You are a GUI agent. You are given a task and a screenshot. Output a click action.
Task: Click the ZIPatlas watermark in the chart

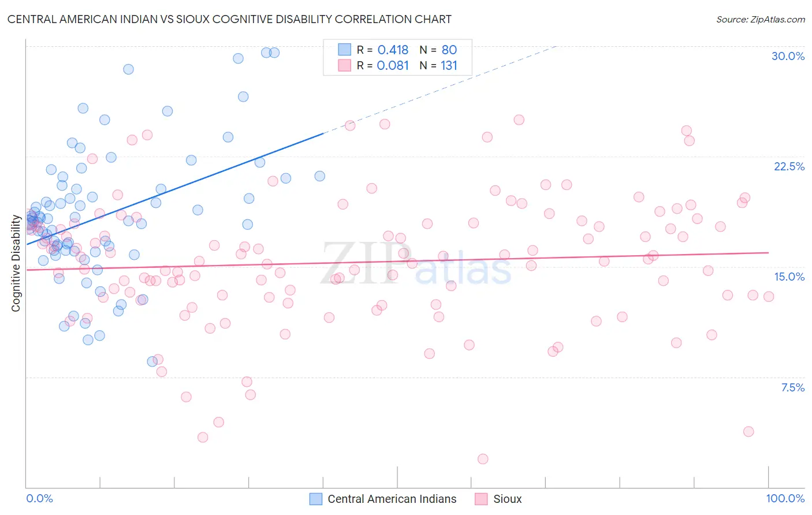pyautogui.click(x=416, y=263)
